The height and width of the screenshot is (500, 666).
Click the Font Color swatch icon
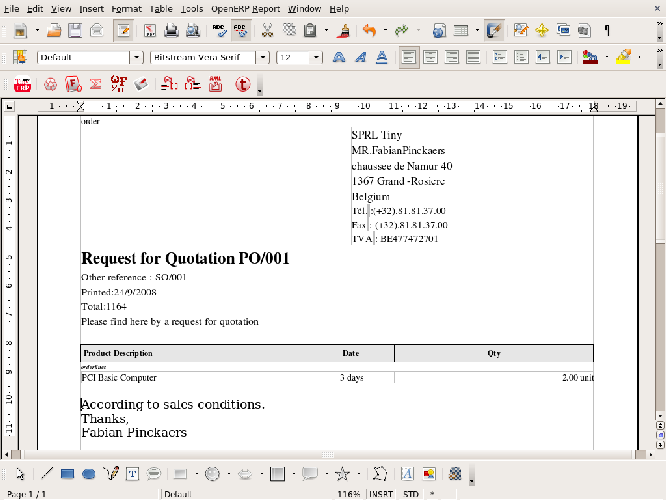click(589, 57)
